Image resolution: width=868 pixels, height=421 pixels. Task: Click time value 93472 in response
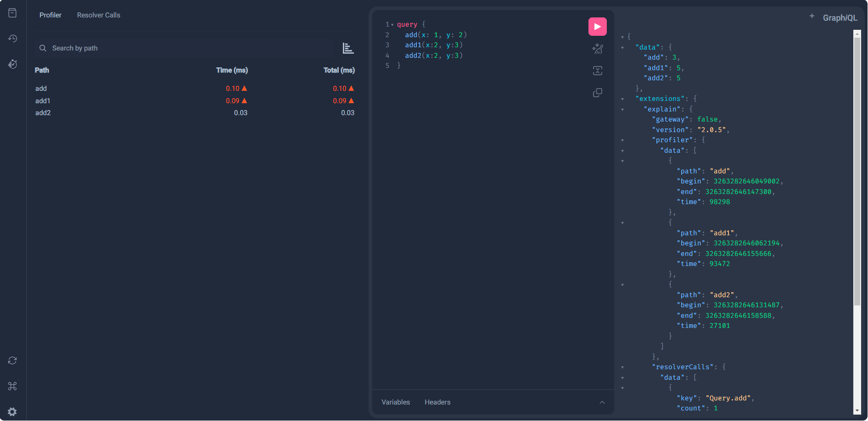point(720,264)
